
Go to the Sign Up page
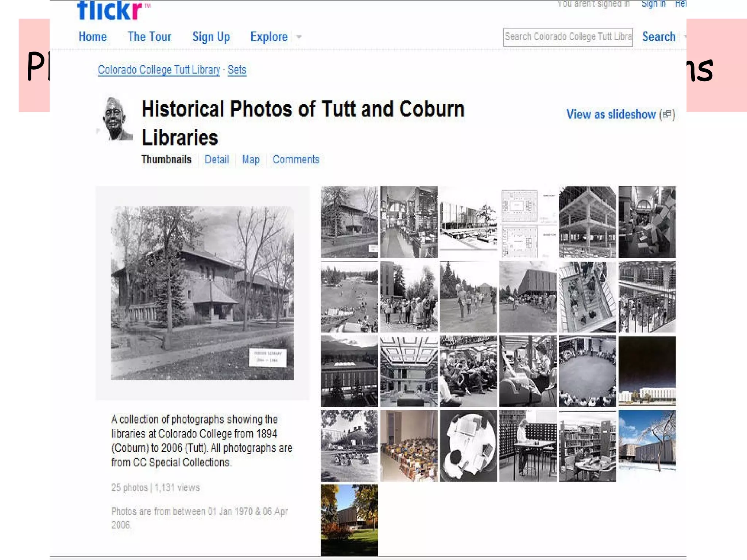pos(211,37)
